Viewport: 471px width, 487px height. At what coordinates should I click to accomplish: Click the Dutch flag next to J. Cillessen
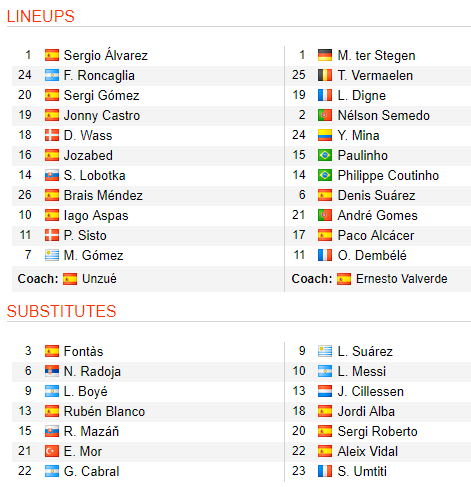[x=325, y=391]
